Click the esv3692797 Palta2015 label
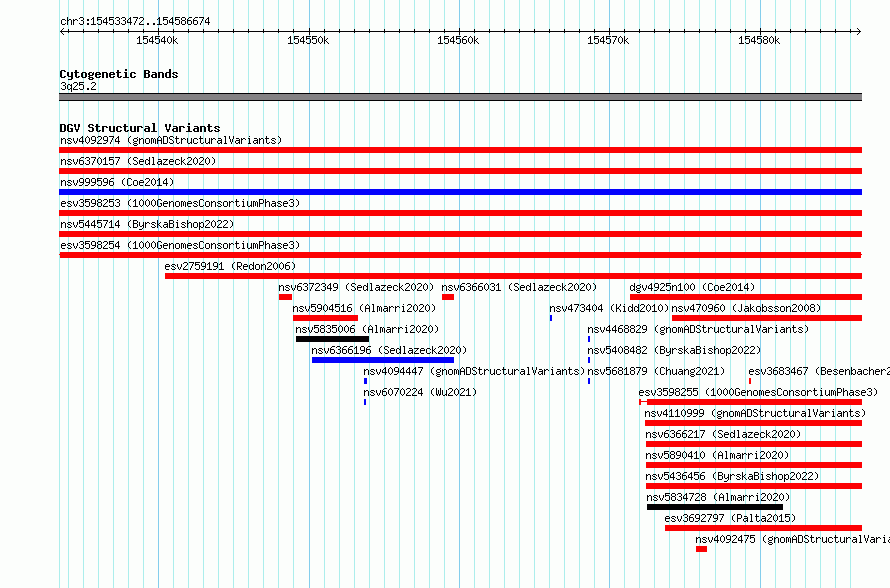Screen dimensions: 890x588 [x=730, y=518]
